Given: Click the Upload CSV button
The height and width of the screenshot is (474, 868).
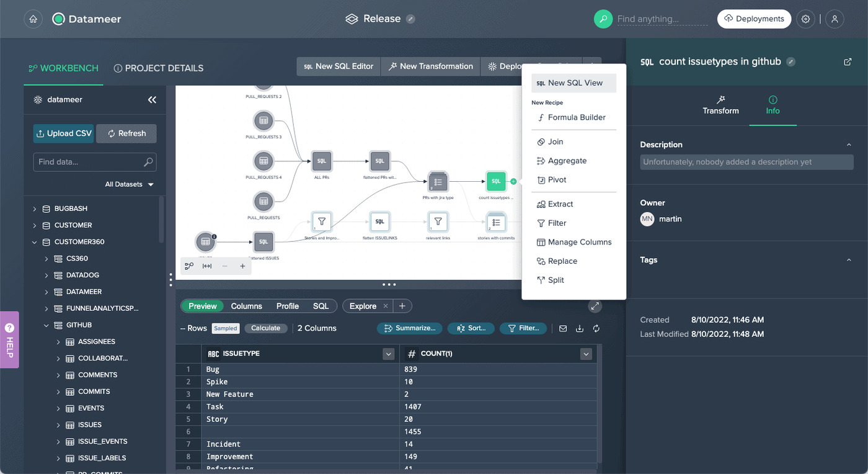Looking at the screenshot, I should pyautogui.click(x=63, y=133).
